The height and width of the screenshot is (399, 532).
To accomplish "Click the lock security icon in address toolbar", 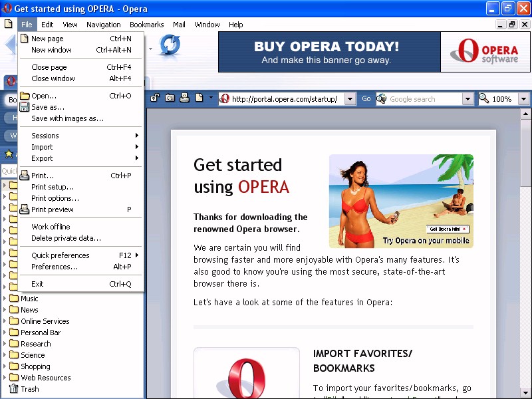I will 155,98.
